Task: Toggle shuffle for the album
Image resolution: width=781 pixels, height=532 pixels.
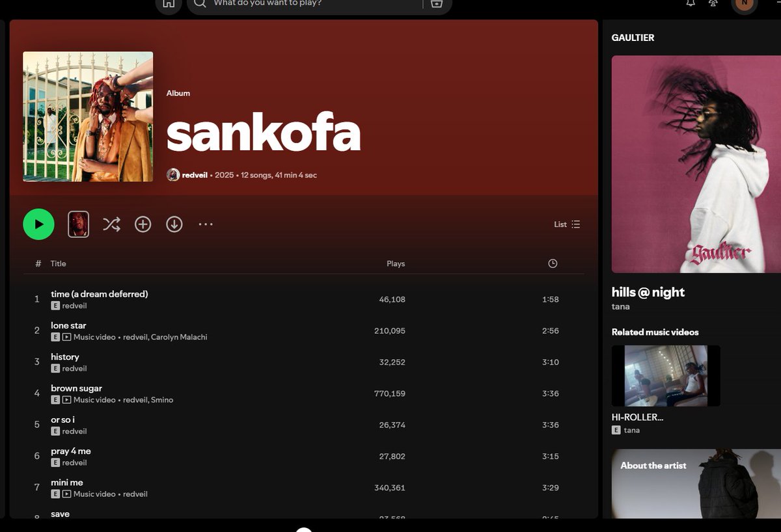Action: click(111, 224)
